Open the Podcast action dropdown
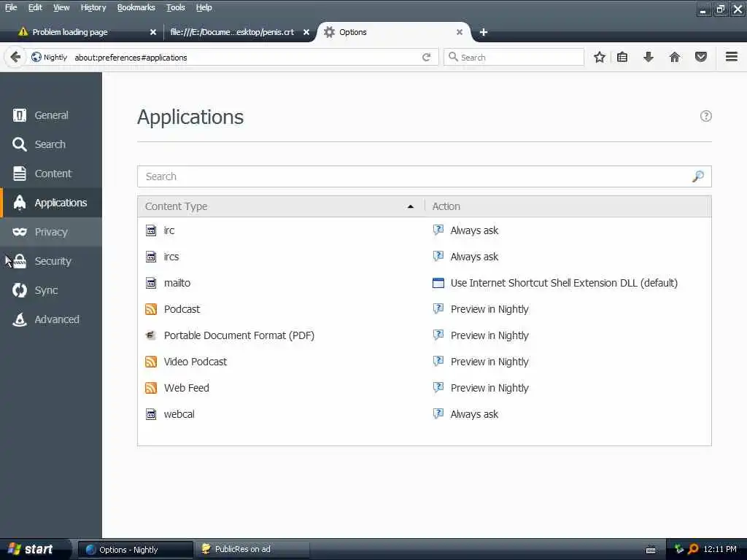 click(x=567, y=309)
